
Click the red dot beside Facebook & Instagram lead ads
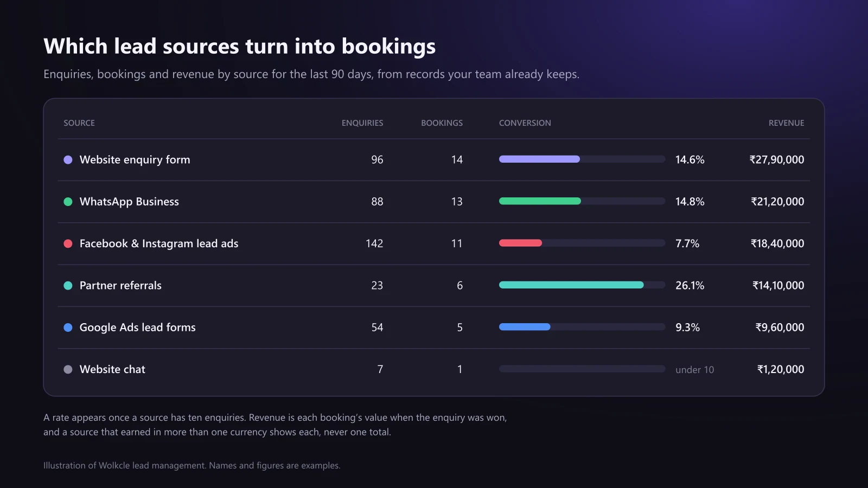[68, 243]
